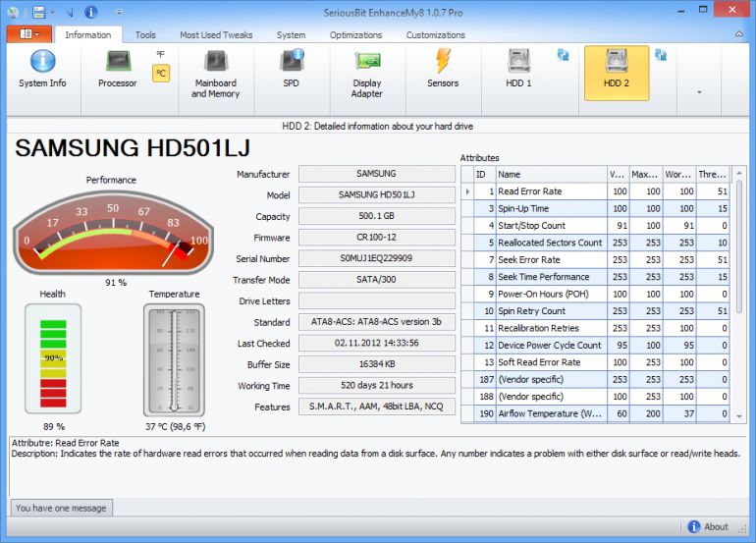Switch to the Tools tab
This screenshot has height=543, width=756.
[145, 34]
